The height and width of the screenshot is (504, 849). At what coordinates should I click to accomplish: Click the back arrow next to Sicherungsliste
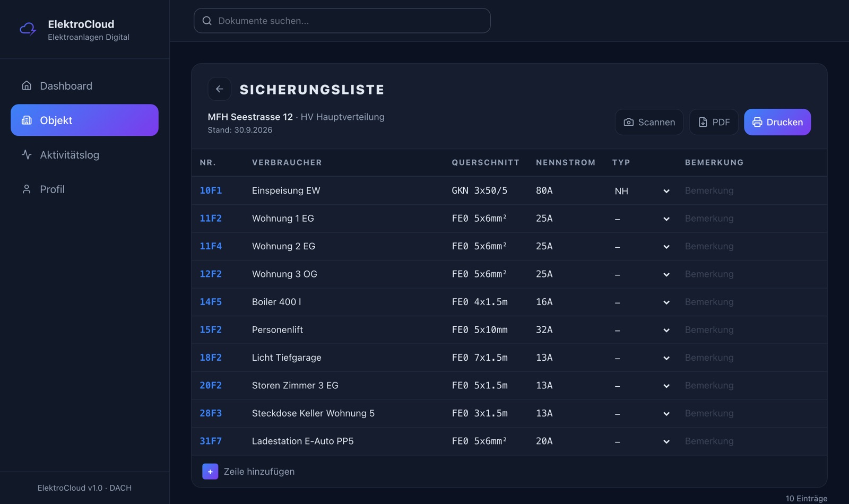219,89
